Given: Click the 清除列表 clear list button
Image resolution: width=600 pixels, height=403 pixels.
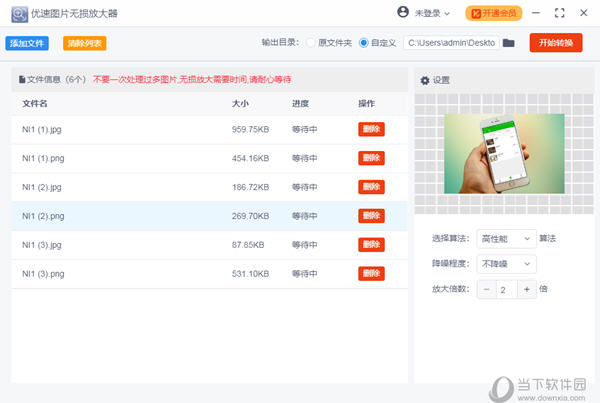Looking at the screenshot, I should click(x=85, y=43).
